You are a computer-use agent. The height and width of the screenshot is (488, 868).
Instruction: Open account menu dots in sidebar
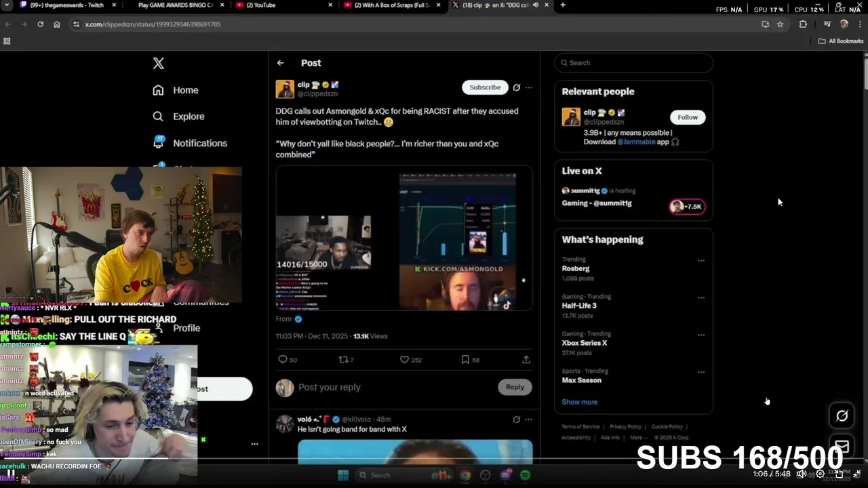click(254, 444)
